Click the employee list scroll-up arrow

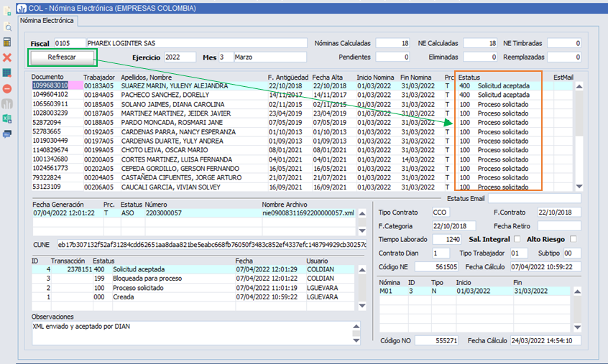(x=579, y=86)
